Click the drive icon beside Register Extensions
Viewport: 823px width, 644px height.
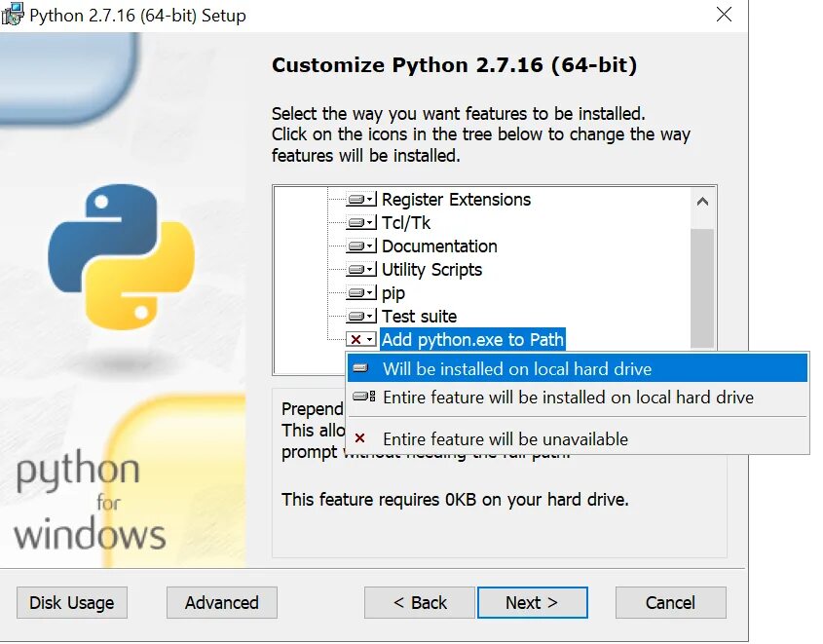click(361, 200)
